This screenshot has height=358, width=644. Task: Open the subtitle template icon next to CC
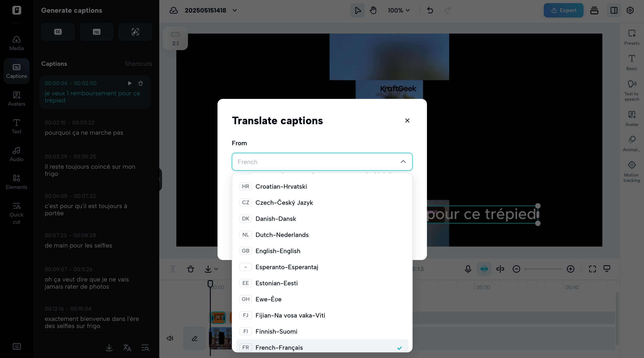coord(96,32)
